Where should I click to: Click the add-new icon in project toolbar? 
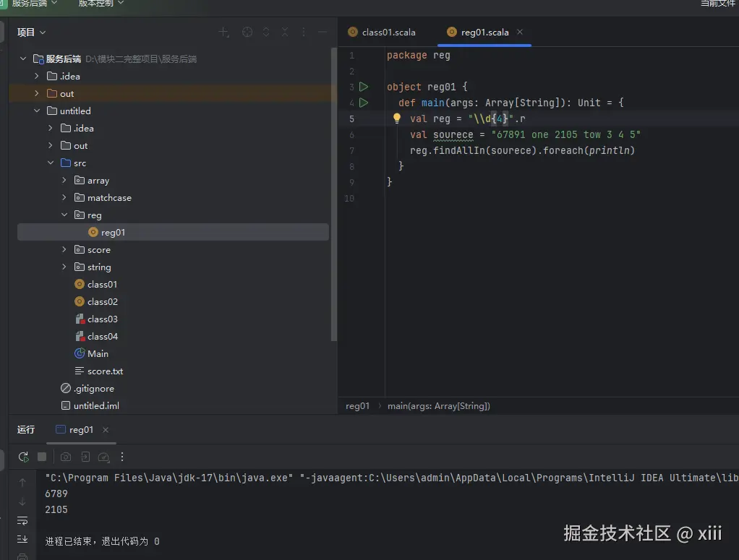point(223,32)
